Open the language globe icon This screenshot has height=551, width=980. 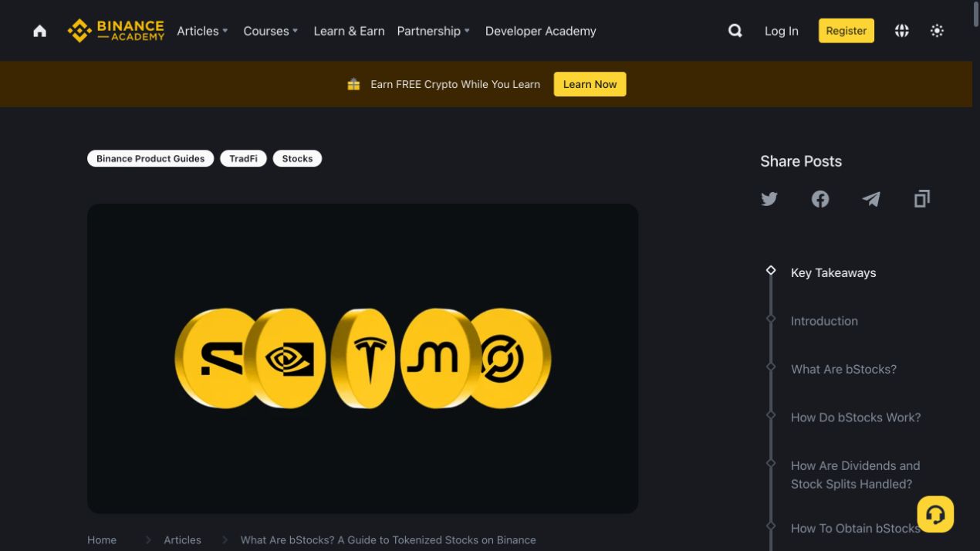[x=901, y=31]
